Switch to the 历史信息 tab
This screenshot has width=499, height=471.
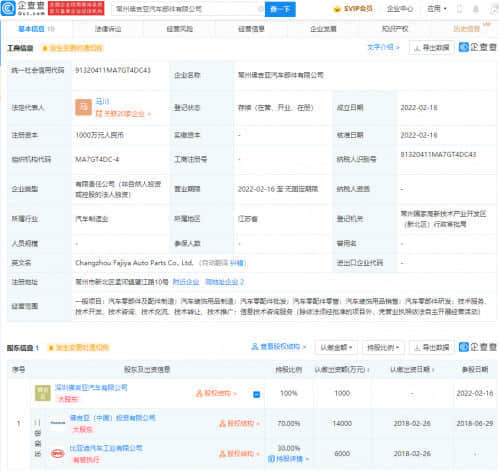click(x=467, y=29)
